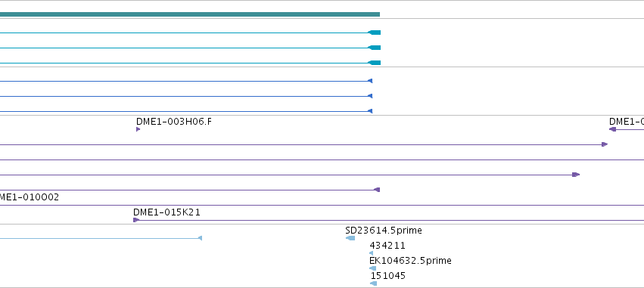
Task: Select the lowest cyan transcript exon block
Action: (374, 63)
